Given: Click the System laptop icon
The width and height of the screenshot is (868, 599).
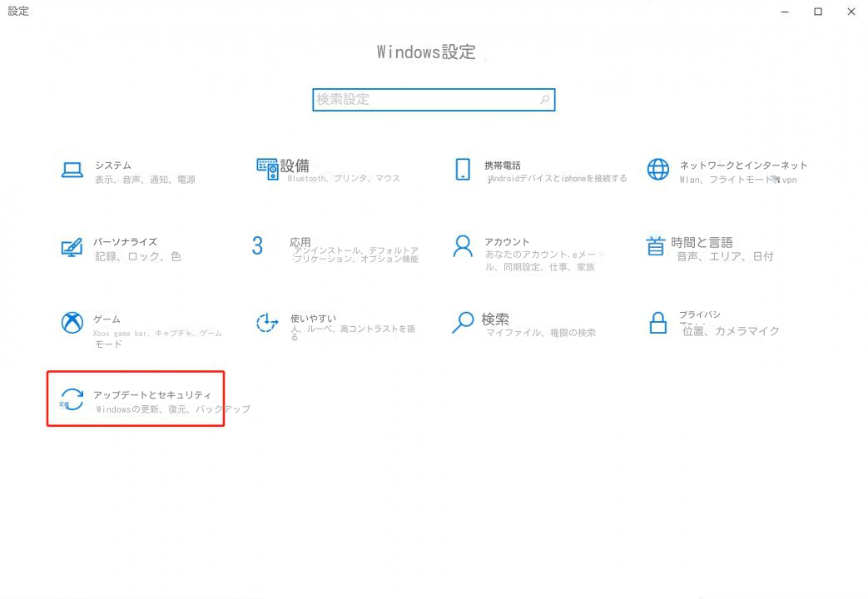Looking at the screenshot, I should [x=72, y=170].
